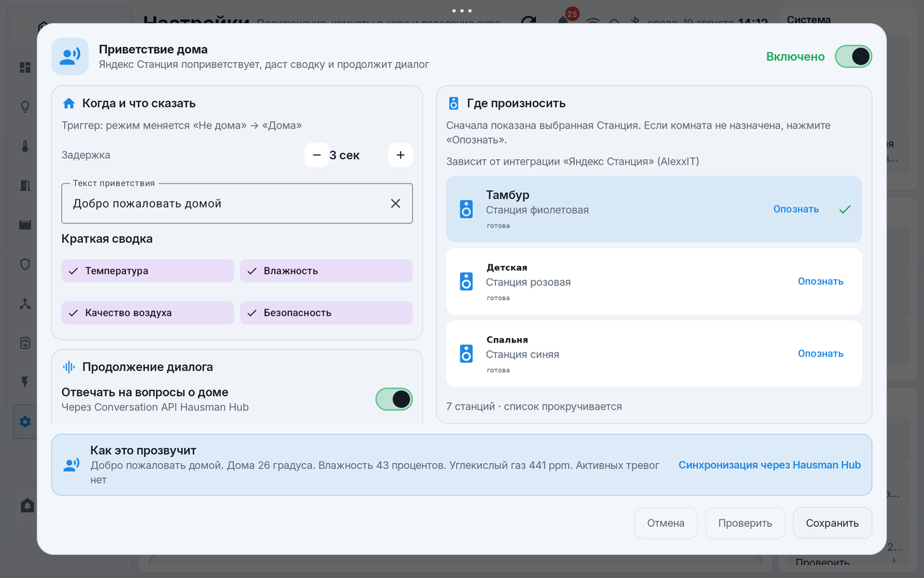This screenshot has width=924, height=578.
Task: Click notification badge showing 25
Action: coord(572,14)
